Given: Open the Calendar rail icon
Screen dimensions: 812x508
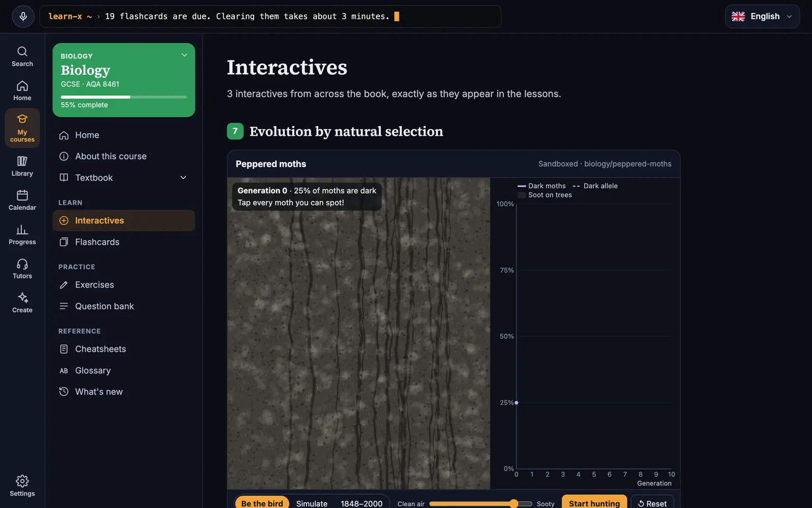Looking at the screenshot, I should (22, 200).
